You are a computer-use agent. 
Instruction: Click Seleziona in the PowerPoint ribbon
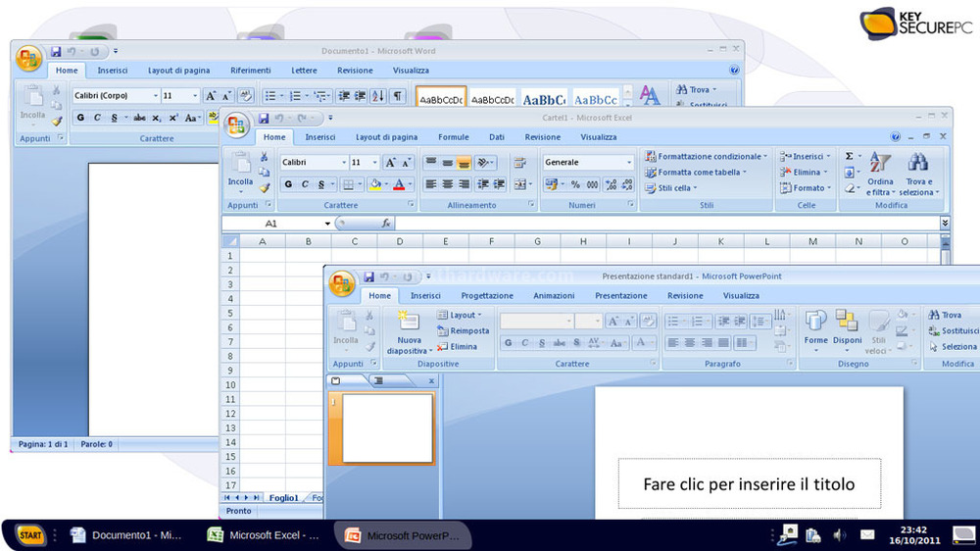[953, 346]
